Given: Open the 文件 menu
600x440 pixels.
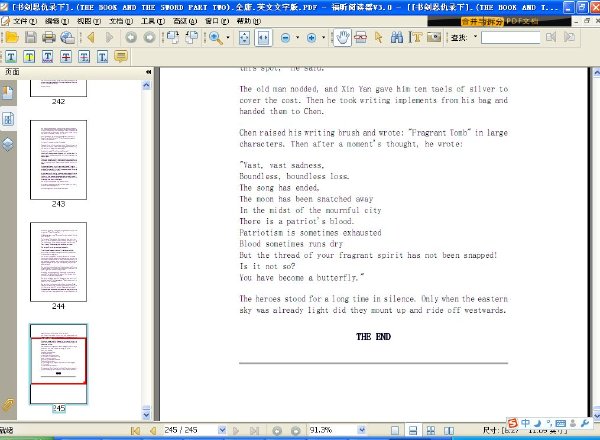Looking at the screenshot, I should 25,21.
